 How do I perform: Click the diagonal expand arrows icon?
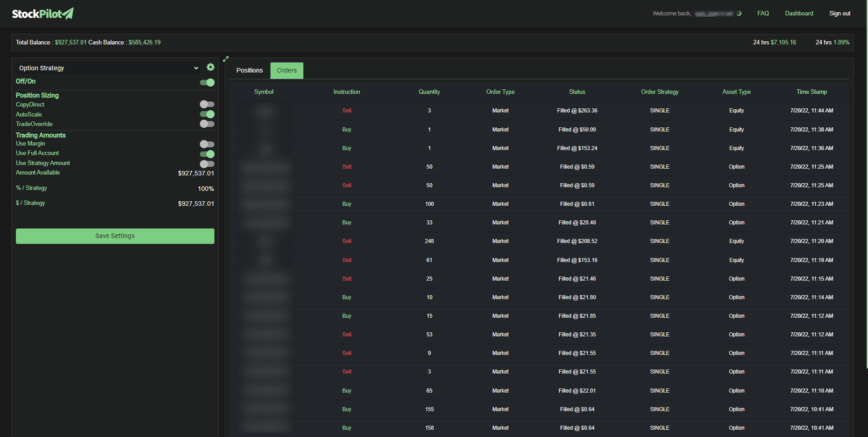coord(225,58)
